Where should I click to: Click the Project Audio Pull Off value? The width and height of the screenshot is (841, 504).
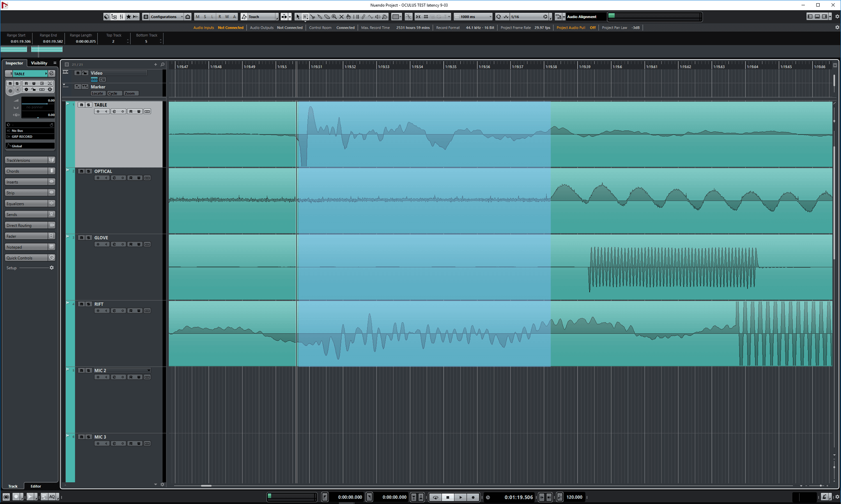click(593, 27)
